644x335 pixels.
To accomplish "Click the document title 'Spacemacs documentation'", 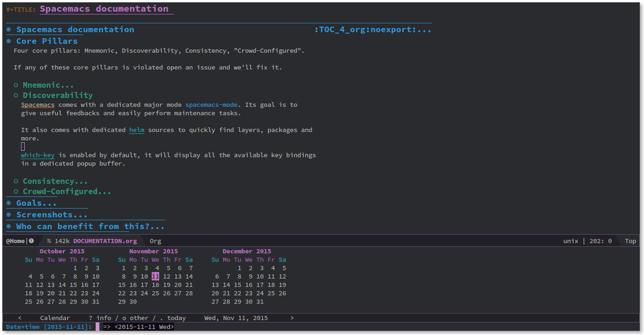I will click(104, 8).
